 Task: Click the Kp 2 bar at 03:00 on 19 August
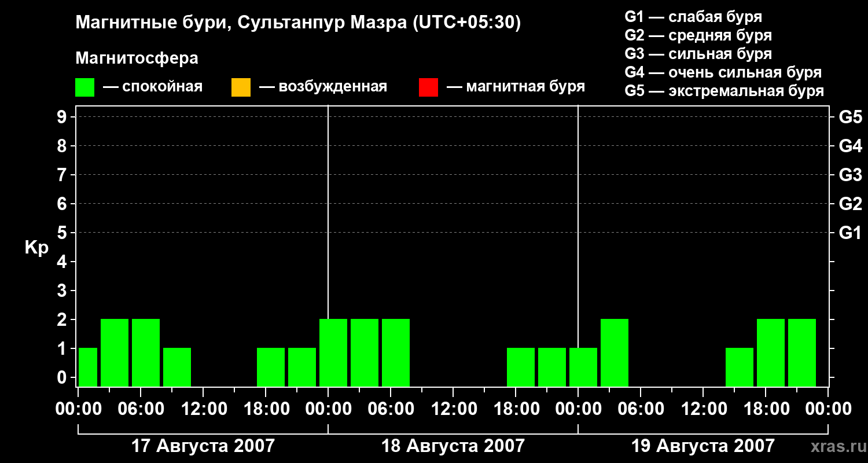(615, 352)
